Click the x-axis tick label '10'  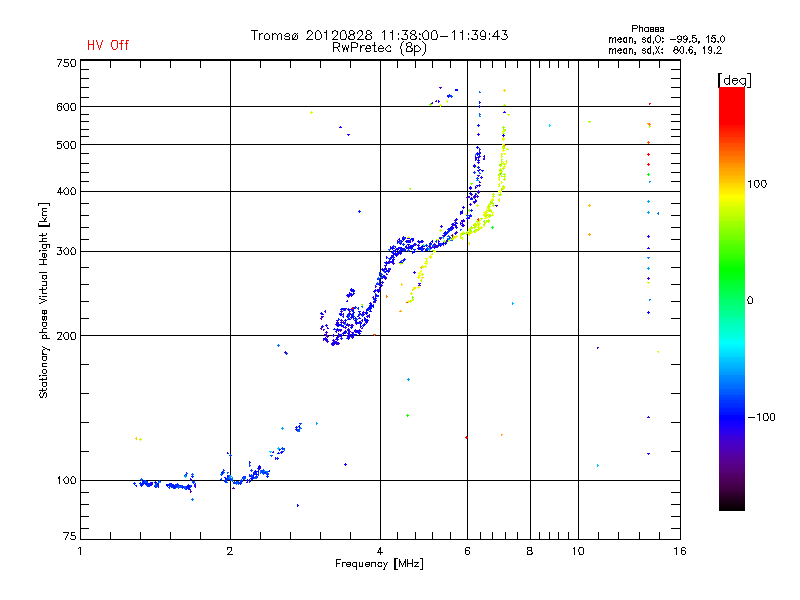578,551
